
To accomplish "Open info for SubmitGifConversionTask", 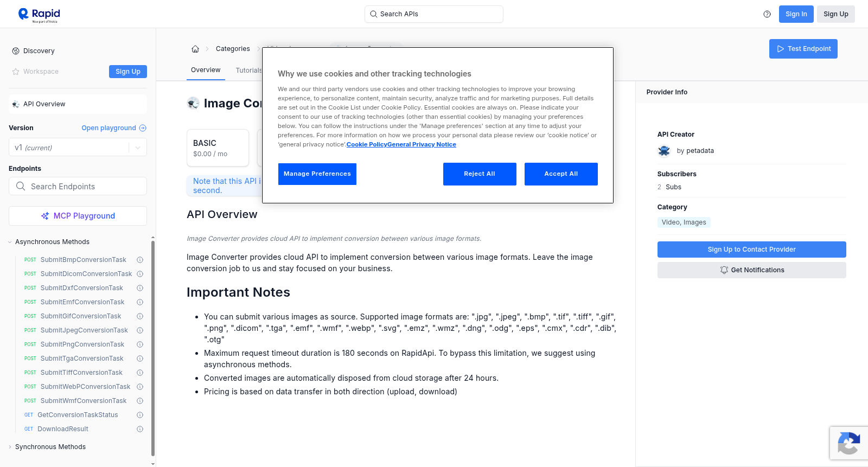I will coord(140,316).
